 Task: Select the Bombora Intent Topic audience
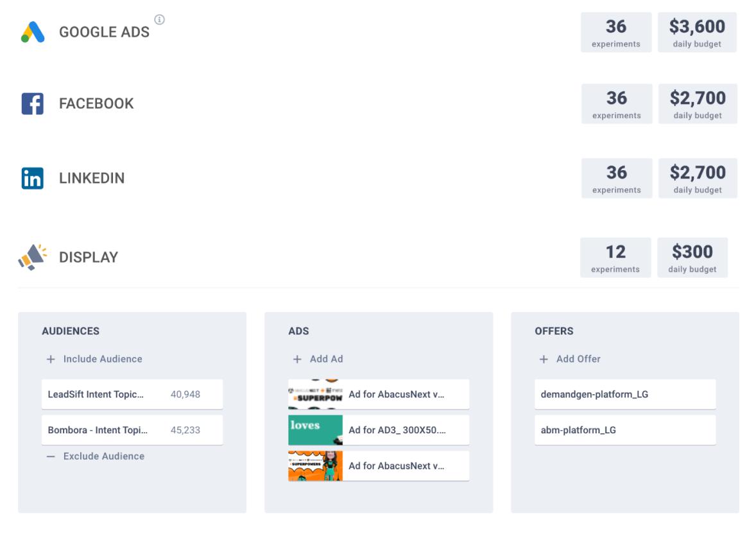pyautogui.click(x=132, y=430)
